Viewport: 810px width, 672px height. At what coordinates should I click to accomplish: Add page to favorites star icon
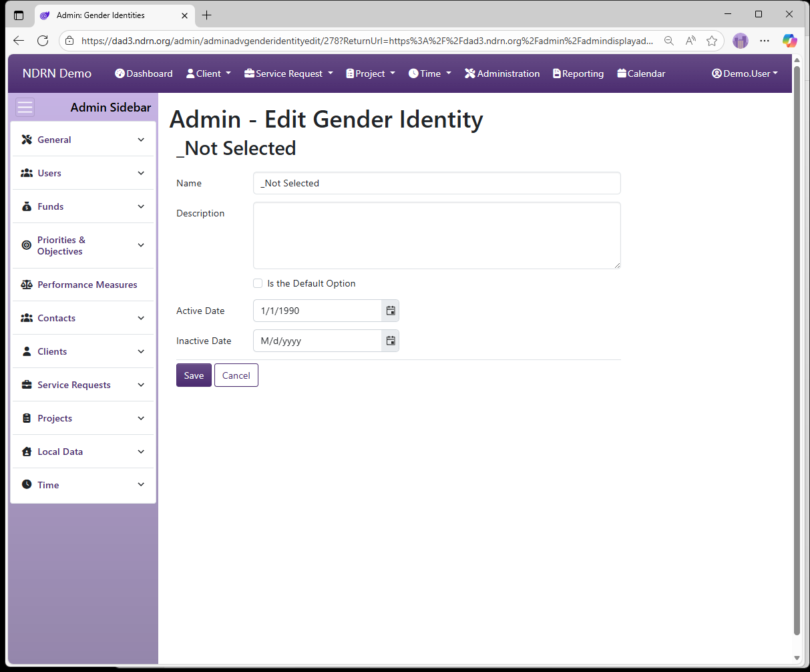[x=712, y=41]
